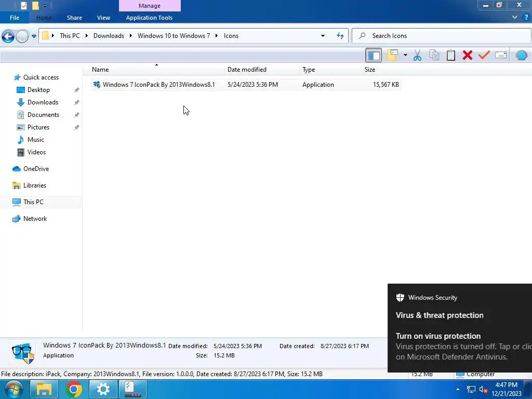Open the File menu

14,18
